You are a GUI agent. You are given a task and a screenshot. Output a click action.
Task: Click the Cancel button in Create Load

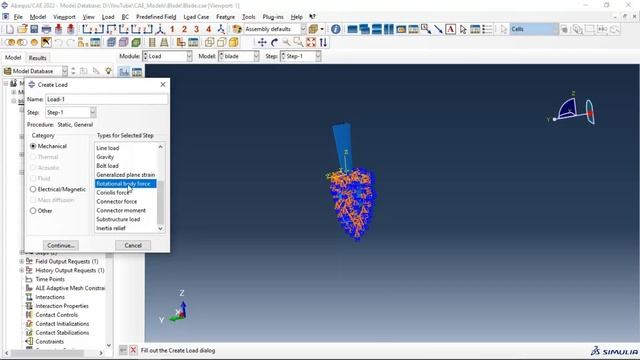click(x=133, y=245)
